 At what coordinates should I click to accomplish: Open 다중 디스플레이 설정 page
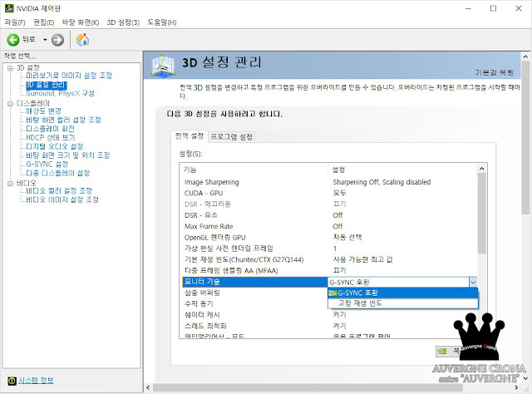click(58, 173)
